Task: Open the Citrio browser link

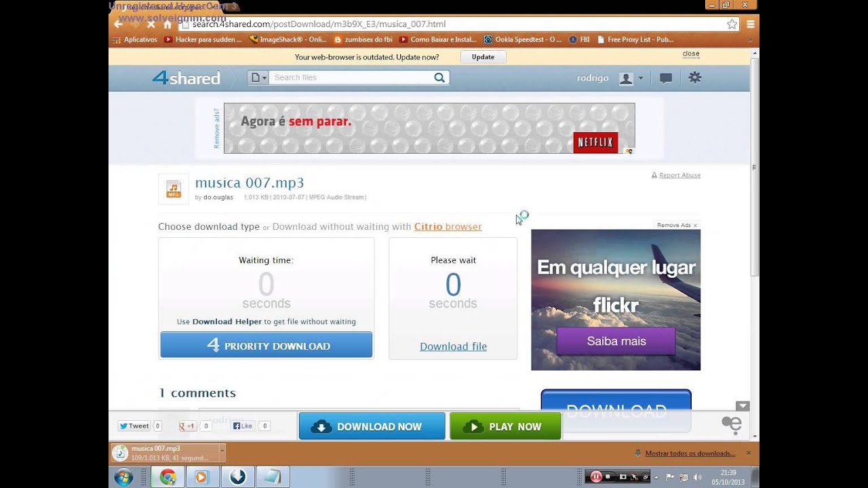Action: pos(448,226)
